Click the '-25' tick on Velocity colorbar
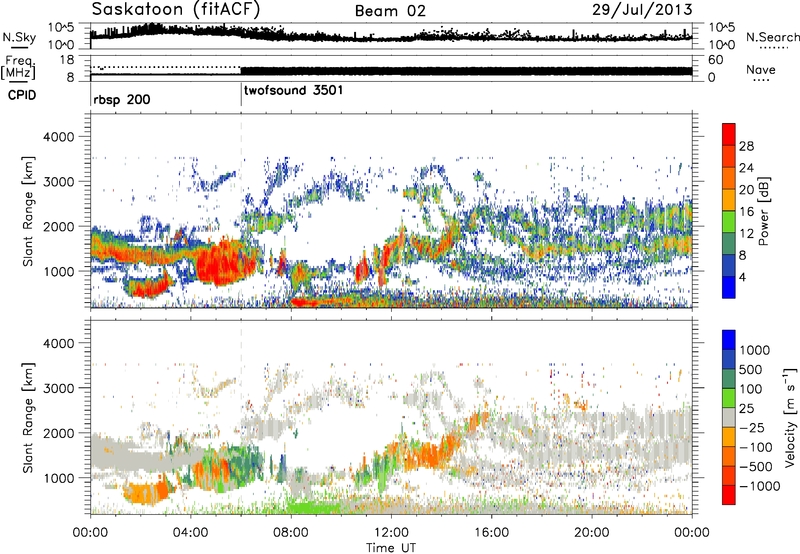Image resolution: width=800 pixels, height=554 pixels. tap(753, 427)
